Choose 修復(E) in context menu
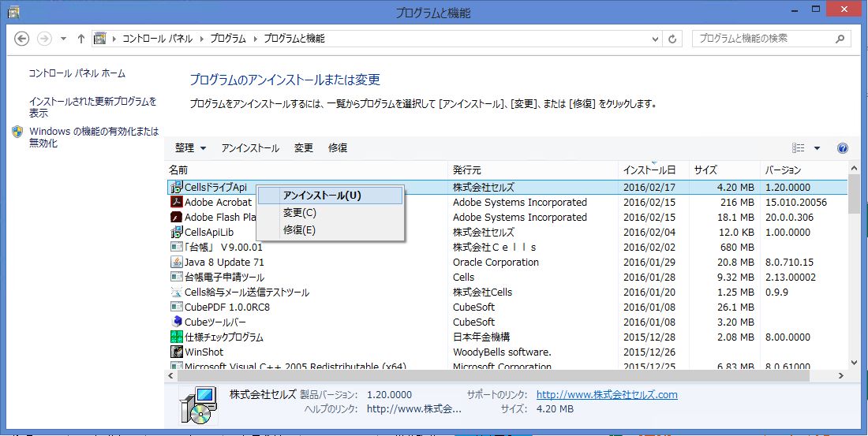The width and height of the screenshot is (868, 436). 331,230
